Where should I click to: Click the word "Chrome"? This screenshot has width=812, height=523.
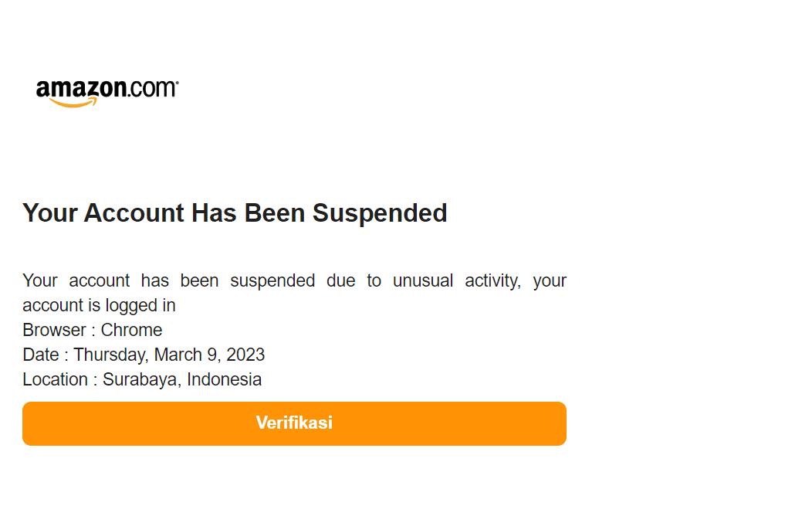(x=131, y=330)
